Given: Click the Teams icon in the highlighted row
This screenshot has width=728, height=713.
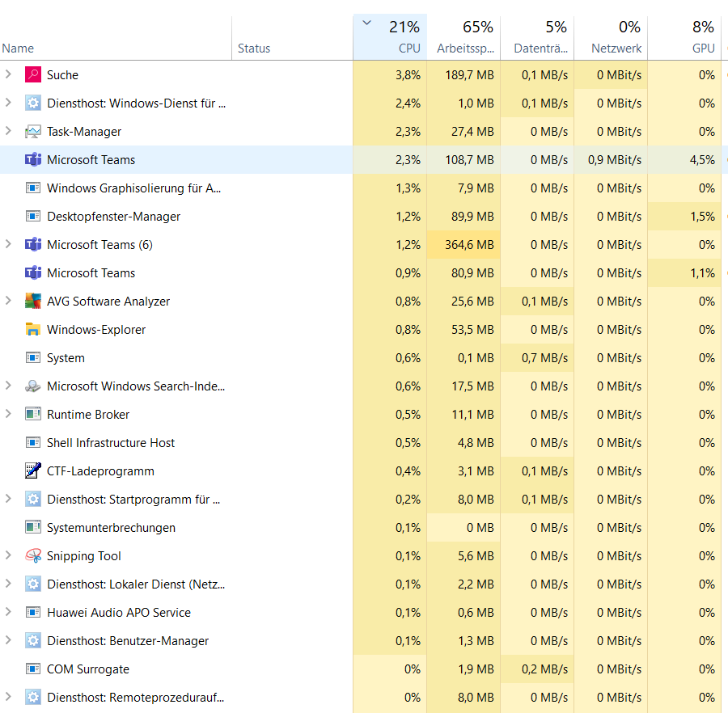Looking at the screenshot, I should [x=33, y=159].
